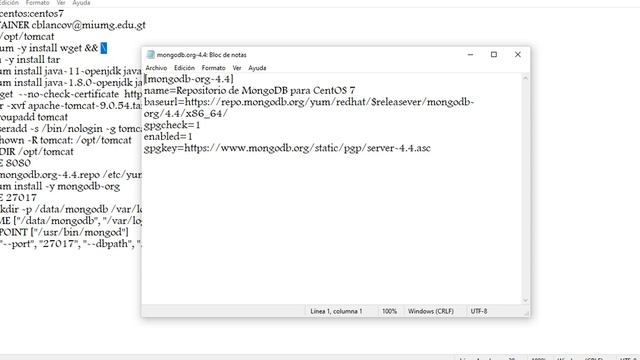
Task: Click the centos:centos7 line in background window
Action: [32, 13]
